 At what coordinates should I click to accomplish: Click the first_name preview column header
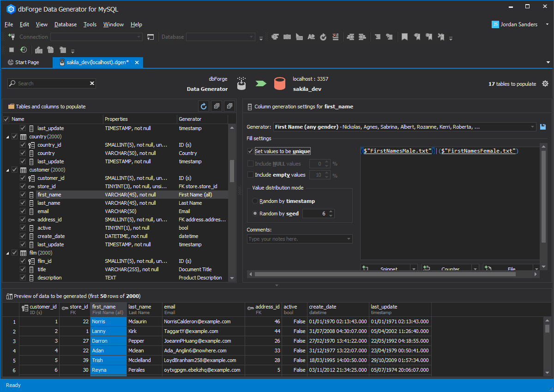pos(108,309)
